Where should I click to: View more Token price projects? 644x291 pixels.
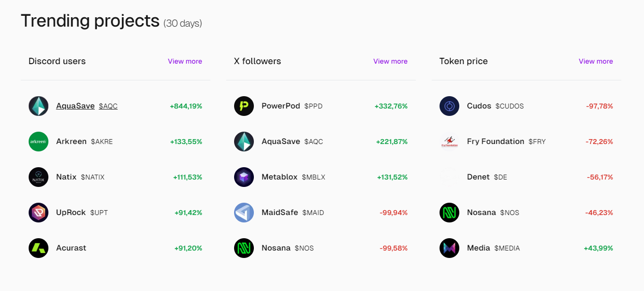[596, 61]
